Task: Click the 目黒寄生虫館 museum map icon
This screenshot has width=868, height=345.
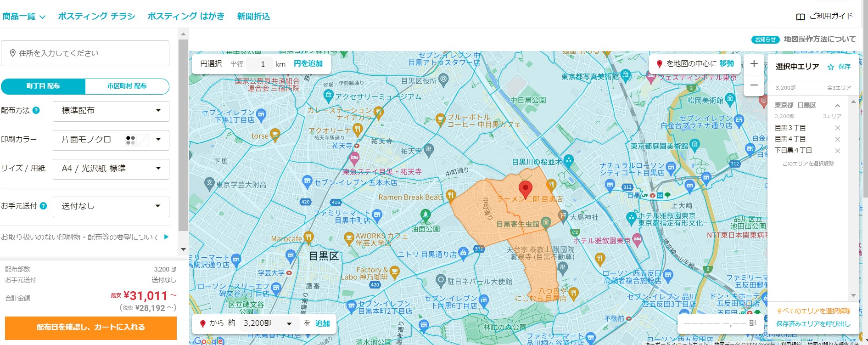Action: [x=546, y=222]
